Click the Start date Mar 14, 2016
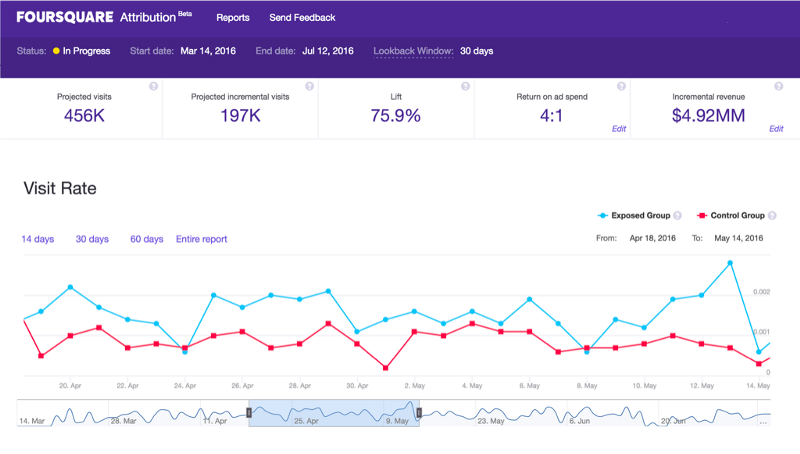The width and height of the screenshot is (800, 454). [x=208, y=51]
